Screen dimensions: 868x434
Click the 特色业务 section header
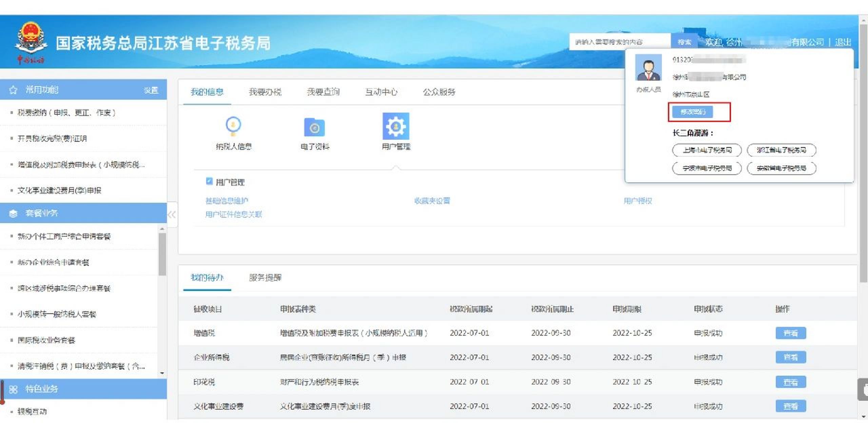[83, 389]
